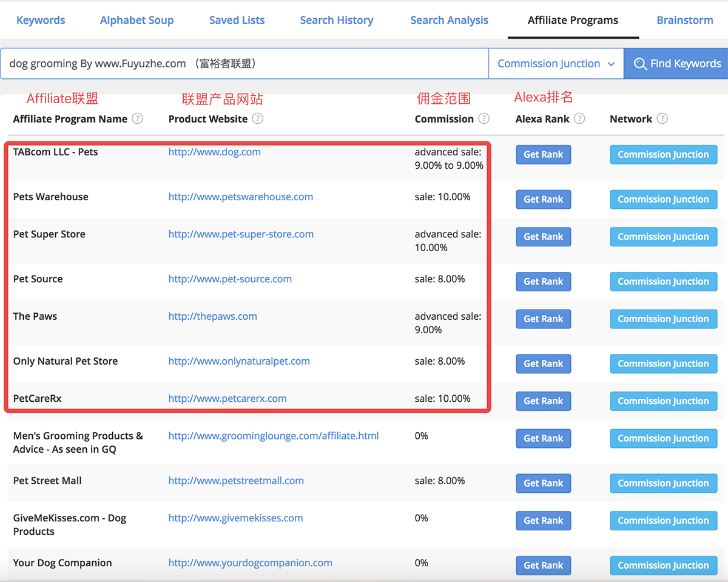Get Alexa rank for Pet Source
Screen dimensions: 728x582
544,282
